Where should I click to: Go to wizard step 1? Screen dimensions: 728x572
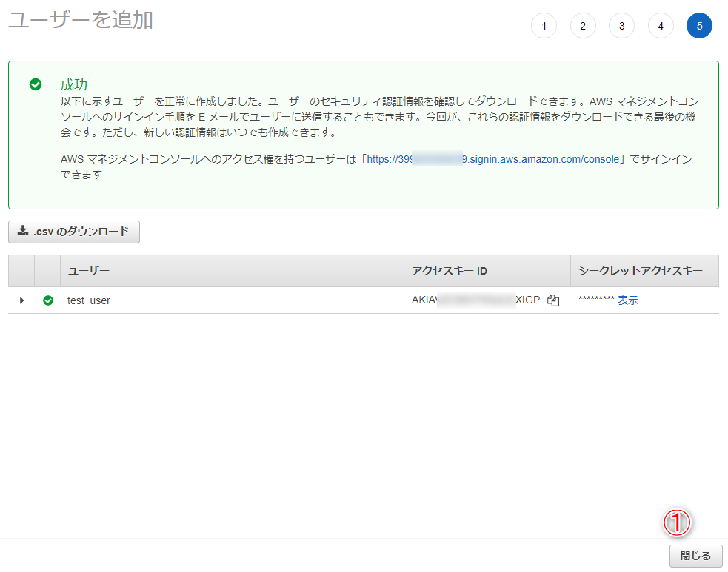point(544,26)
